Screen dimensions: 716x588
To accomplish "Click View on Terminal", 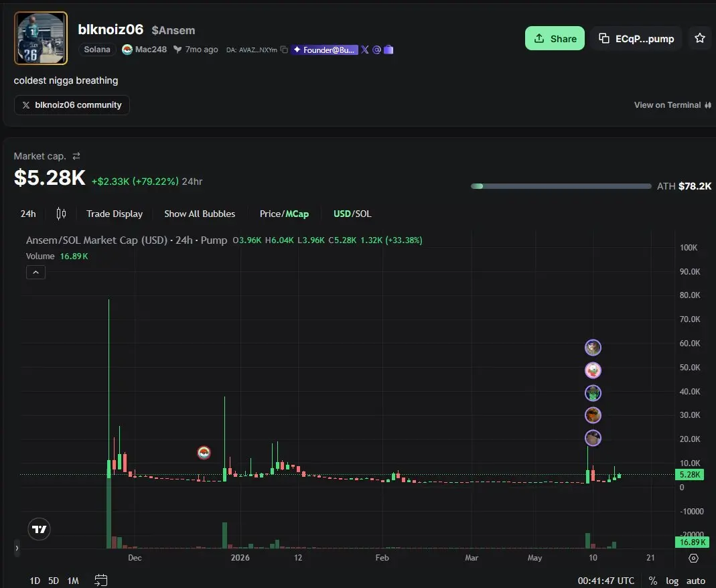I will point(672,105).
